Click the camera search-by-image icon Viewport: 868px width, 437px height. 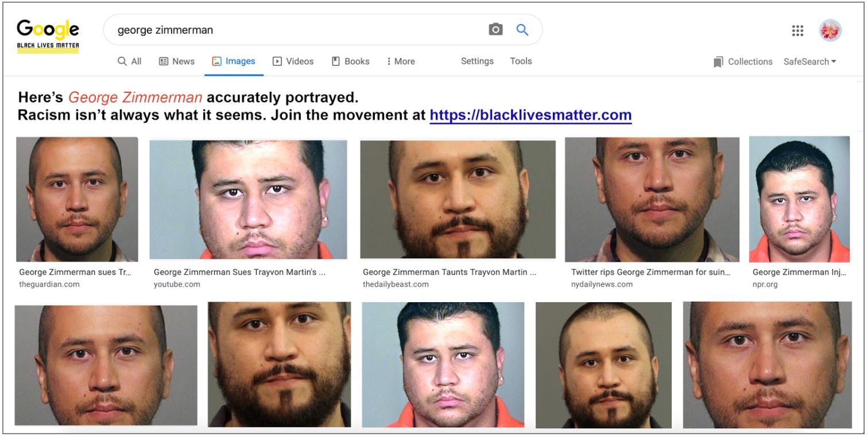coord(495,29)
